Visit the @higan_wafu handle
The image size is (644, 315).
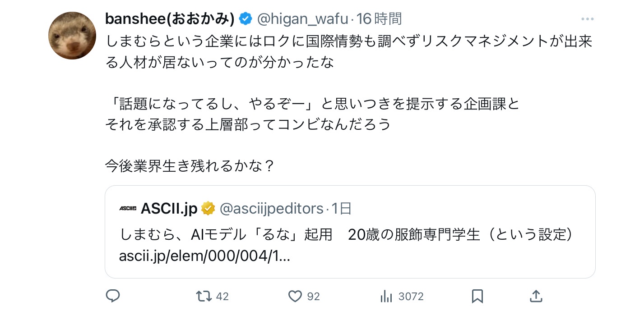[x=302, y=19]
